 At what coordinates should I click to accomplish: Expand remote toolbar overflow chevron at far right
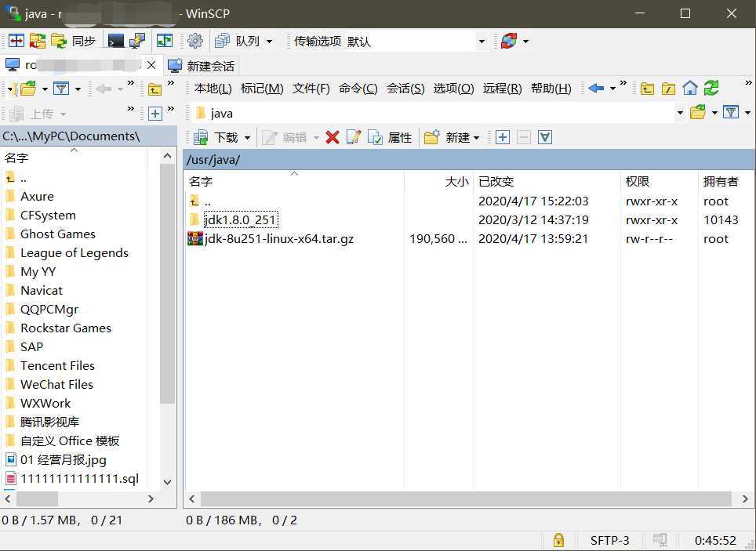tap(748, 83)
